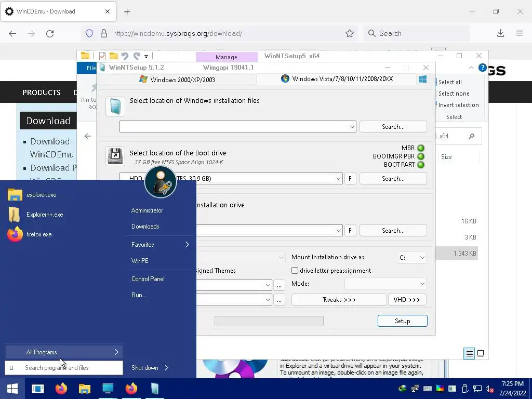Viewport: 532px width, 399px height.
Task: Expand the Boot drive selection dropdown
Action: [x=338, y=179]
